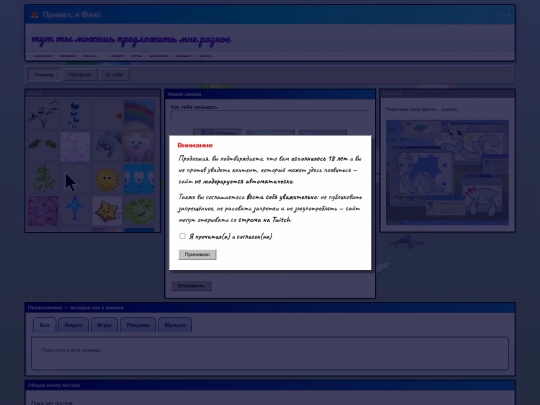Click the fox icon beside "Привет, я Фекс"

[34, 15]
